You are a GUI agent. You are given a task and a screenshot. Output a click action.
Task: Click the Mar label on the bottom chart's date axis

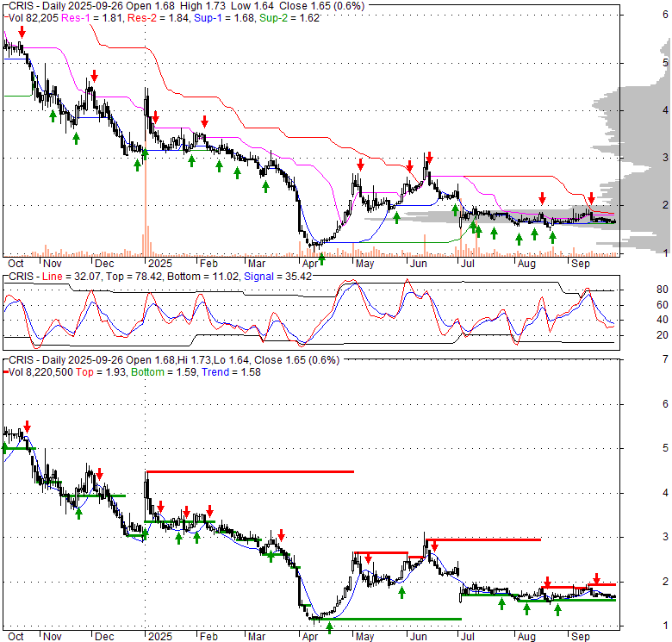pyautogui.click(x=257, y=637)
